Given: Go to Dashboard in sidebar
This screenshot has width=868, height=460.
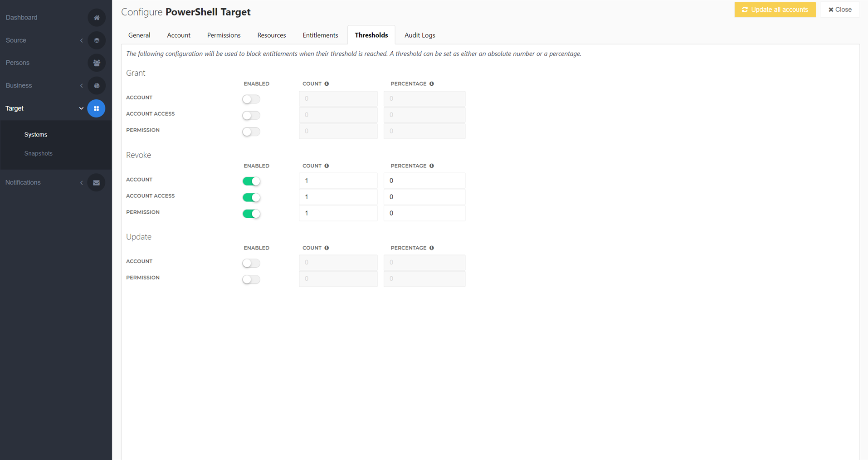Looking at the screenshot, I should pyautogui.click(x=22, y=18).
